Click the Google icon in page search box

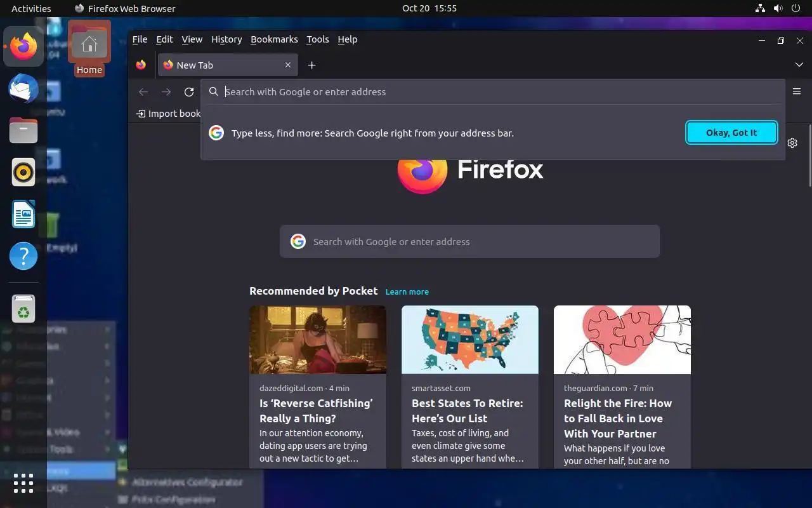pyautogui.click(x=298, y=241)
